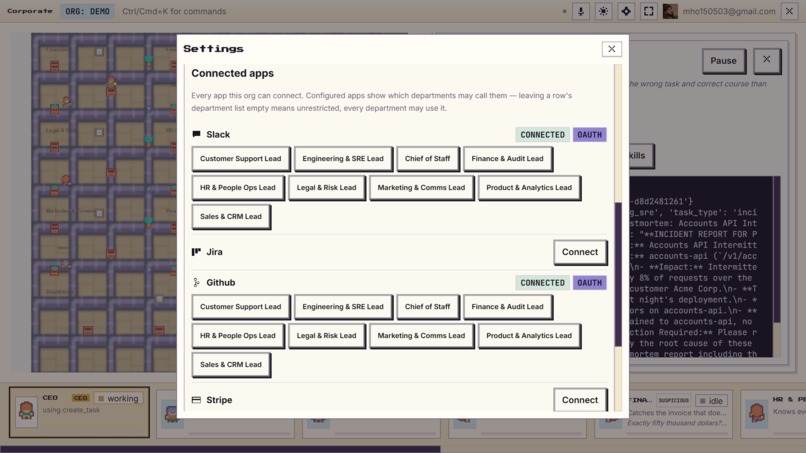Toggle the brightness theme icon
Screen dimensions: 806x453
(x=603, y=11)
